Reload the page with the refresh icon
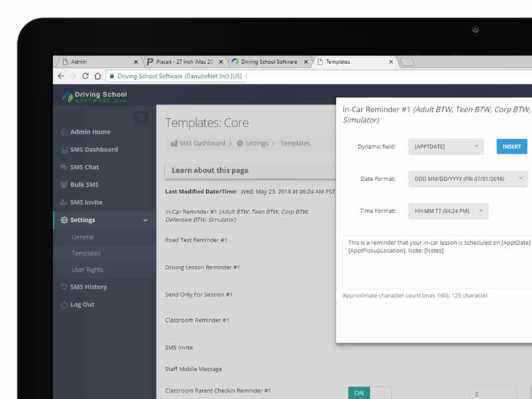The height and width of the screenshot is (399, 532). pyautogui.click(x=85, y=76)
